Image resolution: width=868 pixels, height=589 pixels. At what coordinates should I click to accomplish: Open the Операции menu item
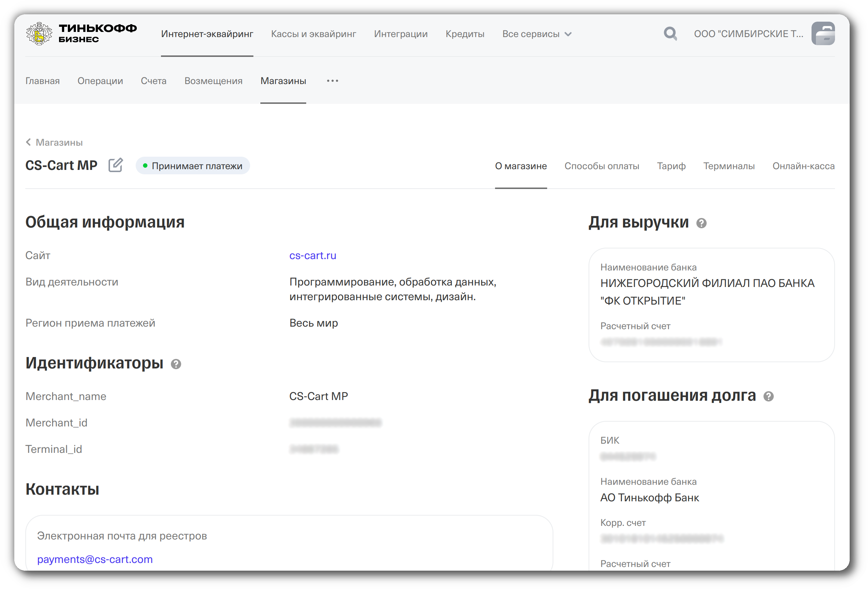pyautogui.click(x=100, y=81)
